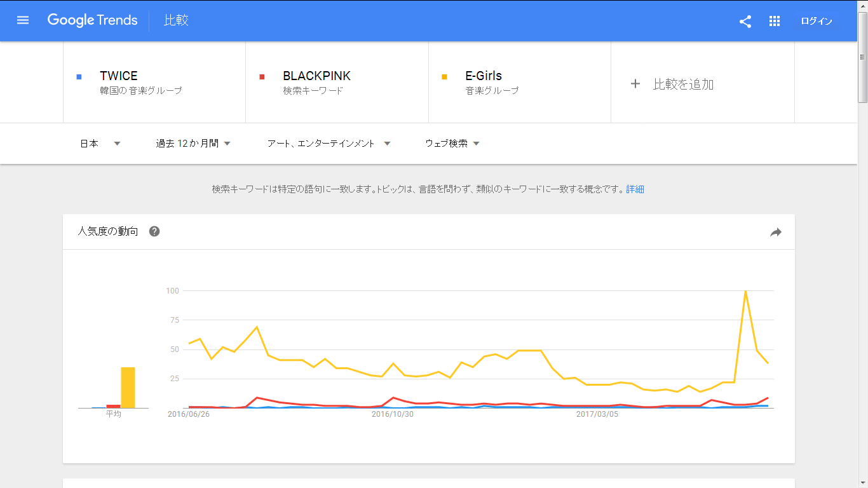Open the 過去 12 か月間 time range dropdown
The height and width of the screenshot is (488, 868).
[193, 144]
